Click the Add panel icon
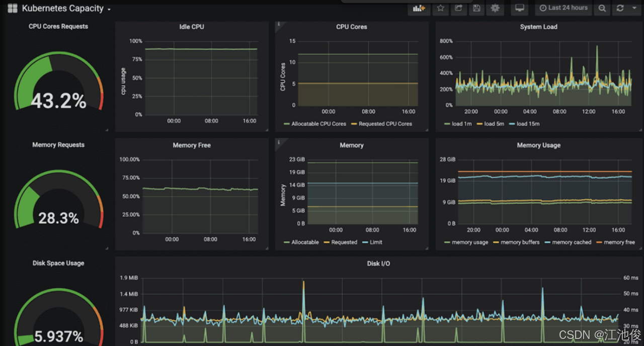The image size is (644, 346). tap(419, 8)
